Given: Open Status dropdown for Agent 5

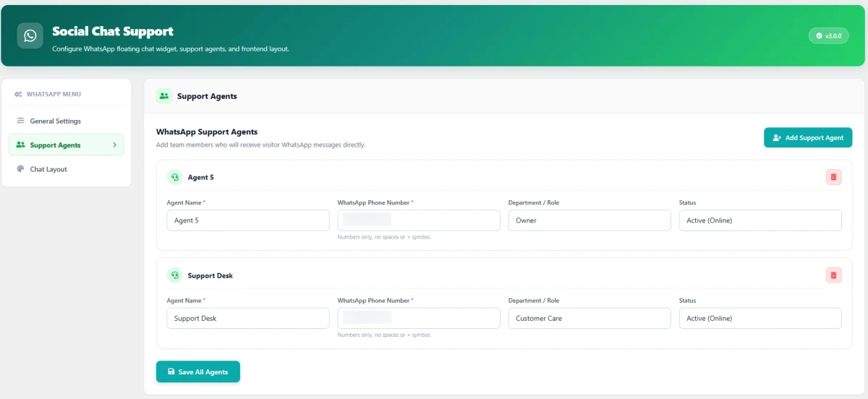Looking at the screenshot, I should tap(760, 220).
